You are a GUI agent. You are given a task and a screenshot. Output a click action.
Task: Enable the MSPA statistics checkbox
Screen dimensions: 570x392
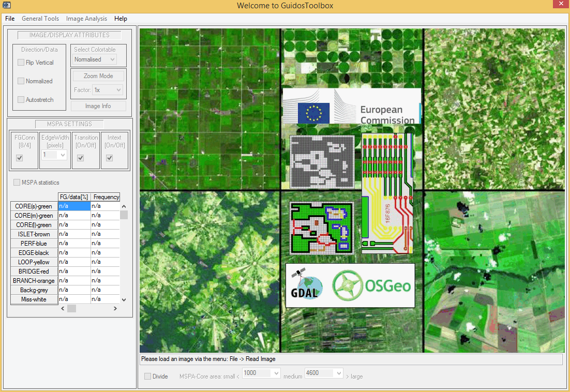17,183
